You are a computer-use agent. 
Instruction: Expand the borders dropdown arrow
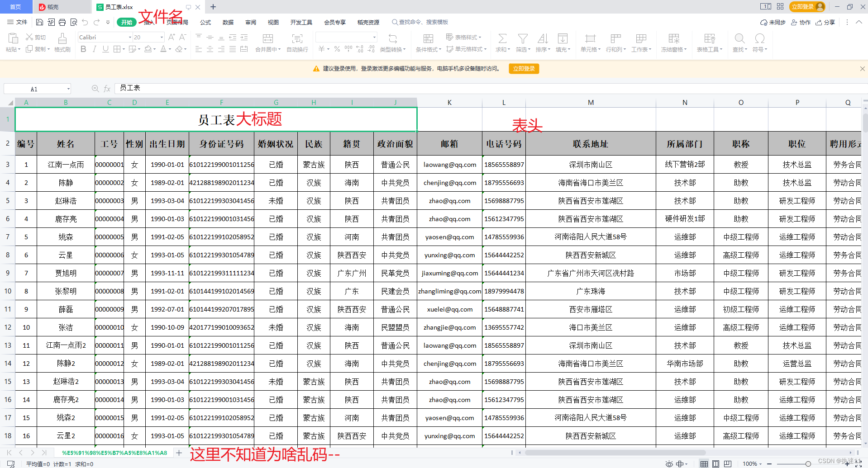(123, 49)
